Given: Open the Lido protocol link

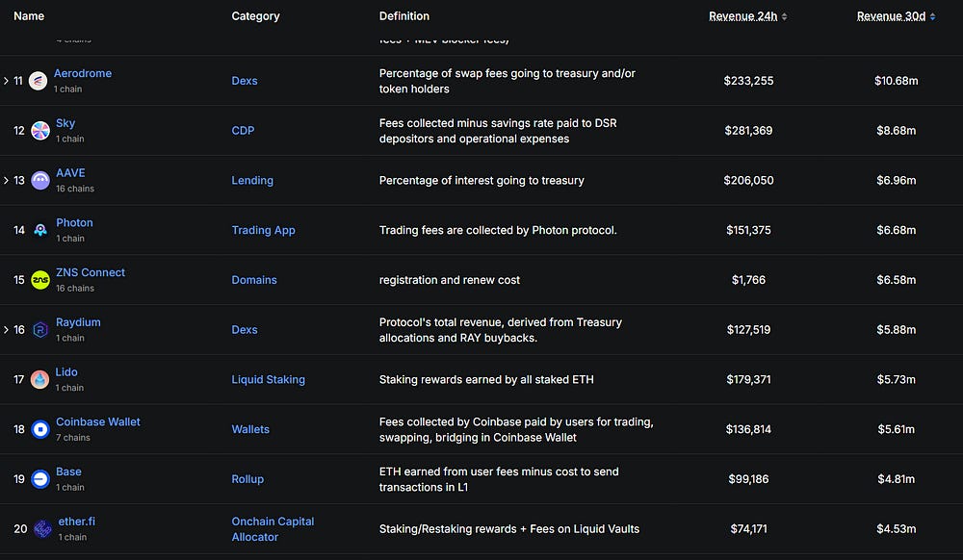Looking at the screenshot, I should coord(66,371).
